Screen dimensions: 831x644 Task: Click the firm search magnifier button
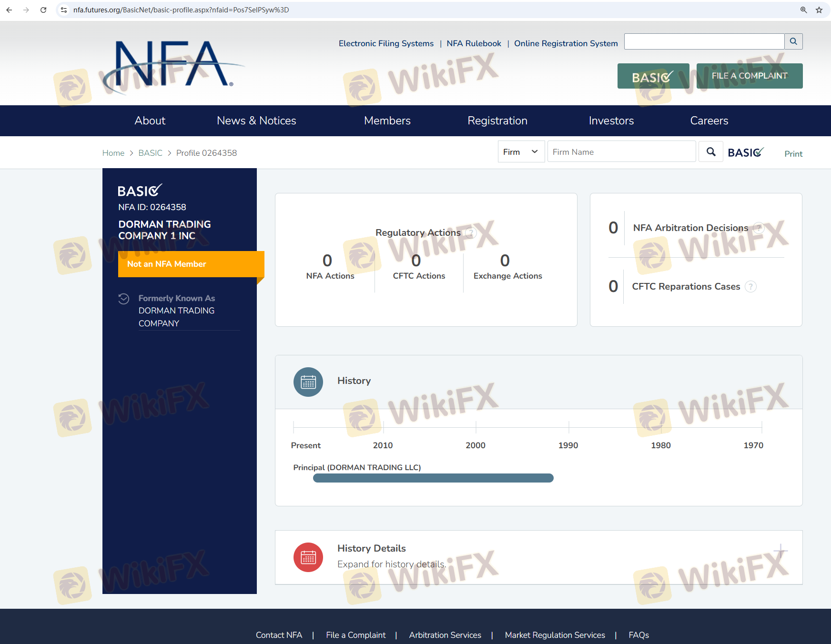(710, 152)
